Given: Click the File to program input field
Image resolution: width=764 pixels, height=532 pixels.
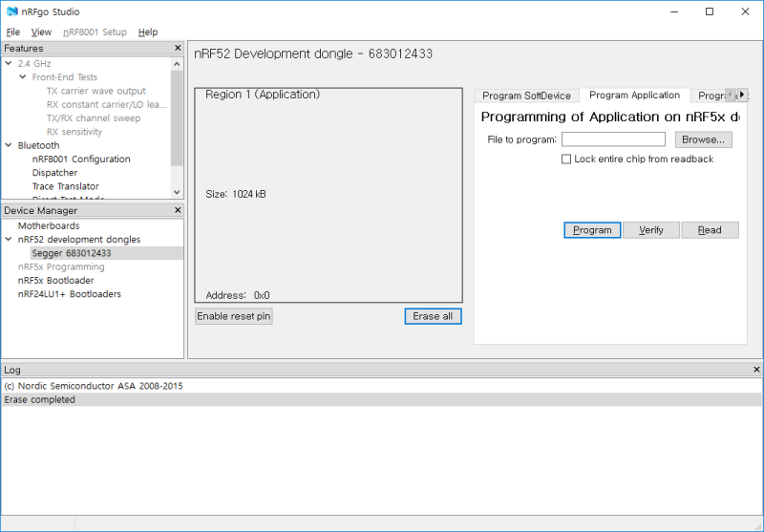Looking at the screenshot, I should [x=613, y=139].
